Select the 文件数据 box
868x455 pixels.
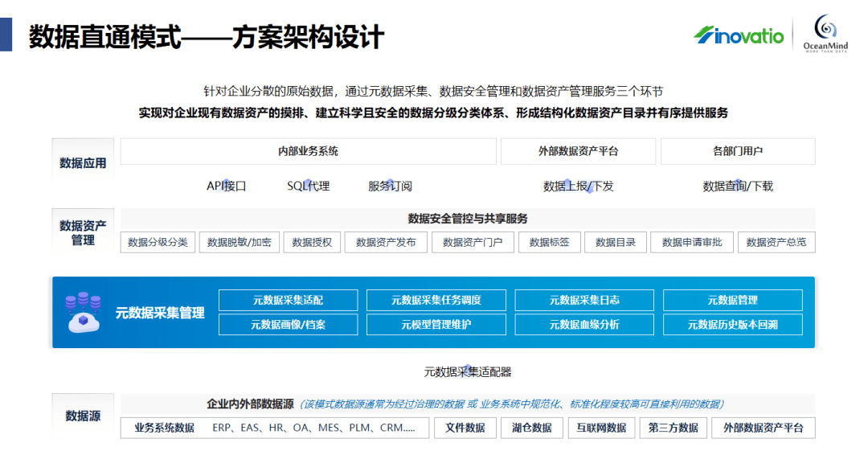pyautogui.click(x=465, y=428)
